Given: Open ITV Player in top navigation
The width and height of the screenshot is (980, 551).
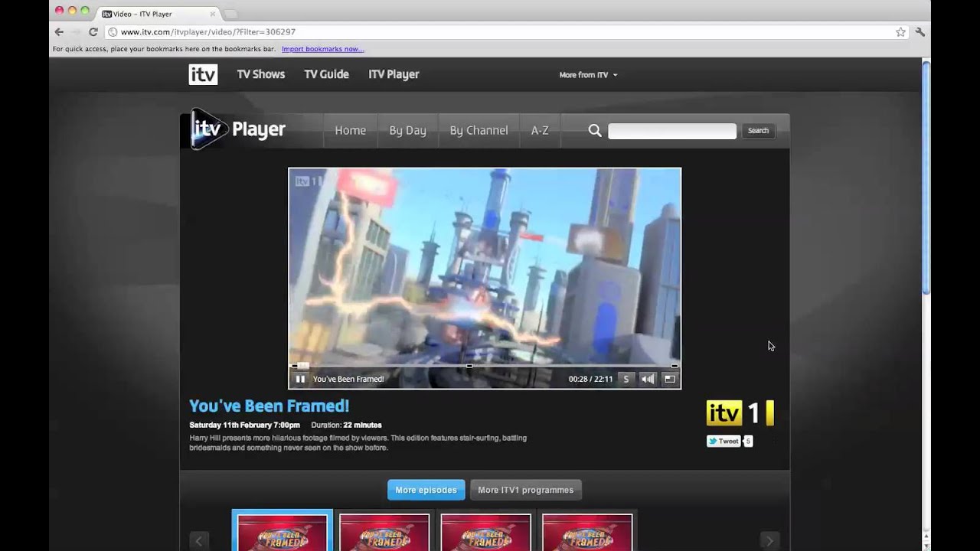Looking at the screenshot, I should click(x=394, y=74).
